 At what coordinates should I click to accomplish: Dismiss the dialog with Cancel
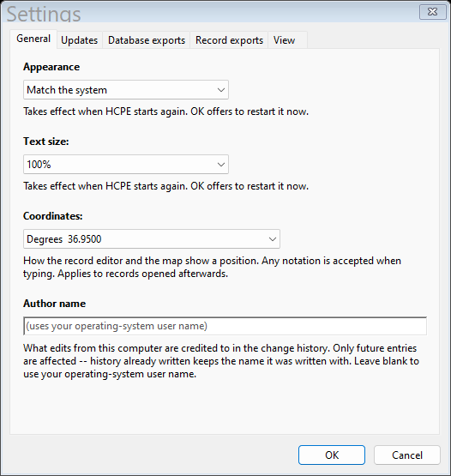(407, 455)
